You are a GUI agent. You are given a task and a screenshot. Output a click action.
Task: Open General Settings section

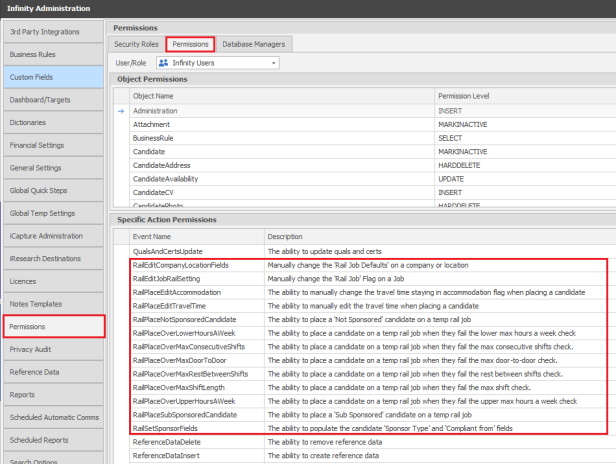point(53,168)
